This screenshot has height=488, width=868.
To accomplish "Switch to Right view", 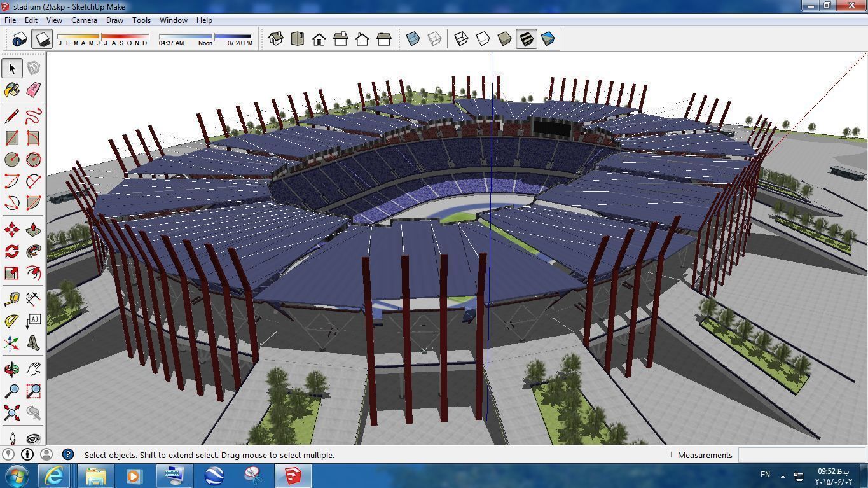I will (340, 39).
